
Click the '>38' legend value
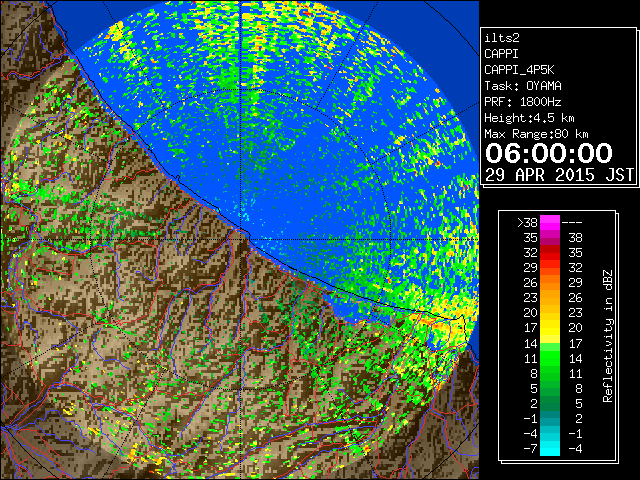click(x=527, y=223)
